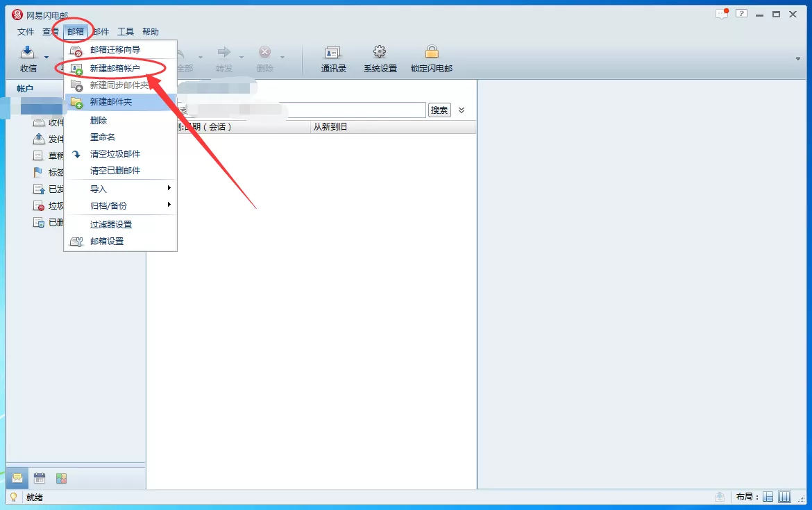Screen dimensions: 812x510
Task: Select the outbox folder icon in sidebar
Action: point(39,139)
